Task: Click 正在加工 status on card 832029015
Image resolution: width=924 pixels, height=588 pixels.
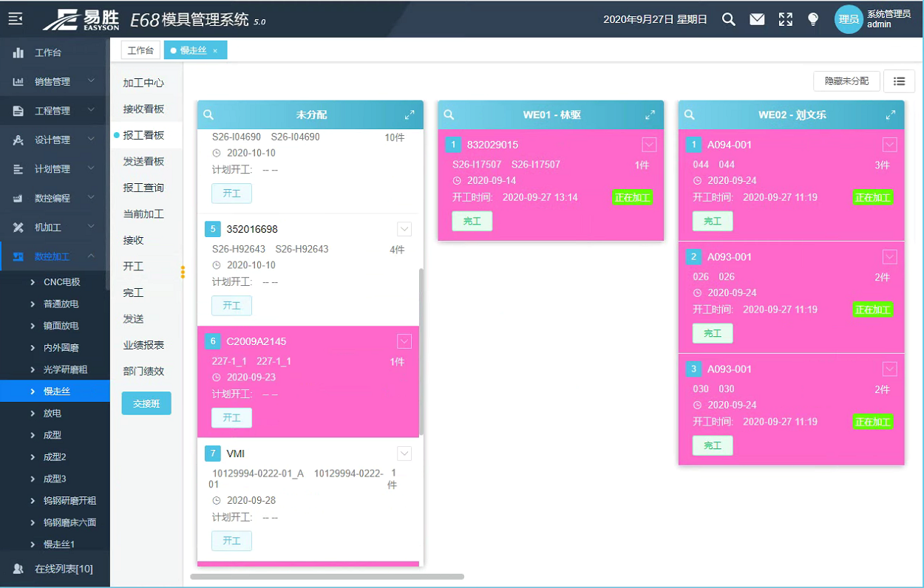Action: pyautogui.click(x=632, y=197)
